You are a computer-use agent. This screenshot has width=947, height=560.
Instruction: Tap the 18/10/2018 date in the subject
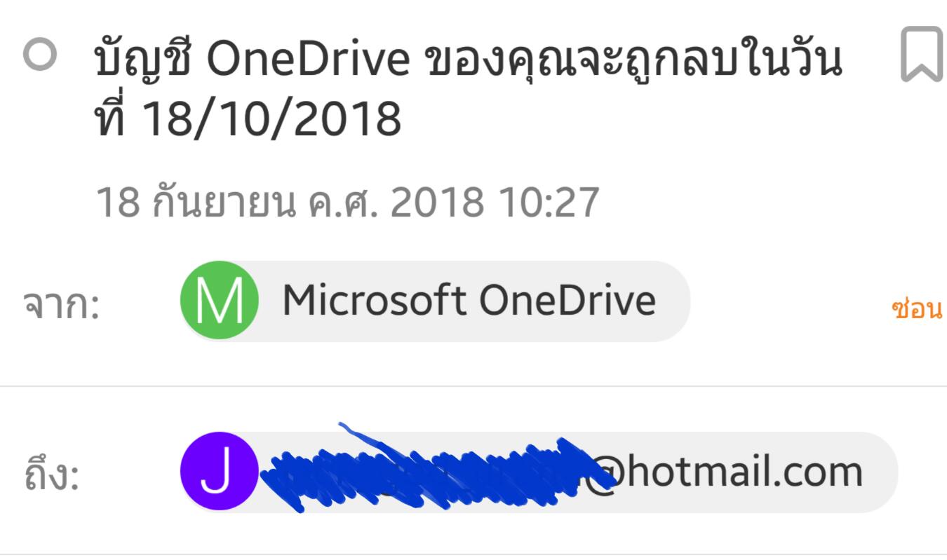(x=271, y=118)
